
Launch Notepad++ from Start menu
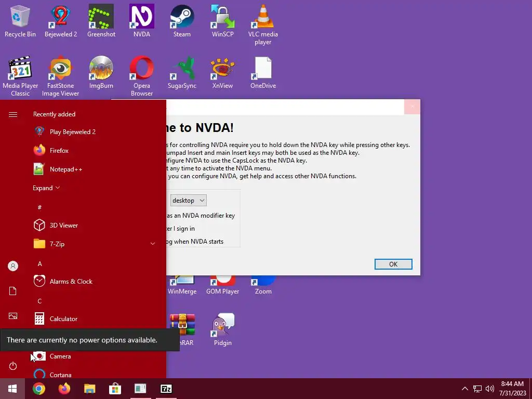tap(95, 169)
